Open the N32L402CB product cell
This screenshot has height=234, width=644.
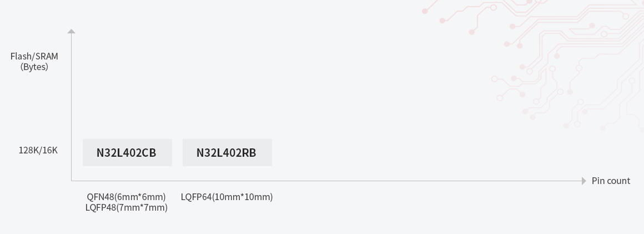click(x=127, y=152)
